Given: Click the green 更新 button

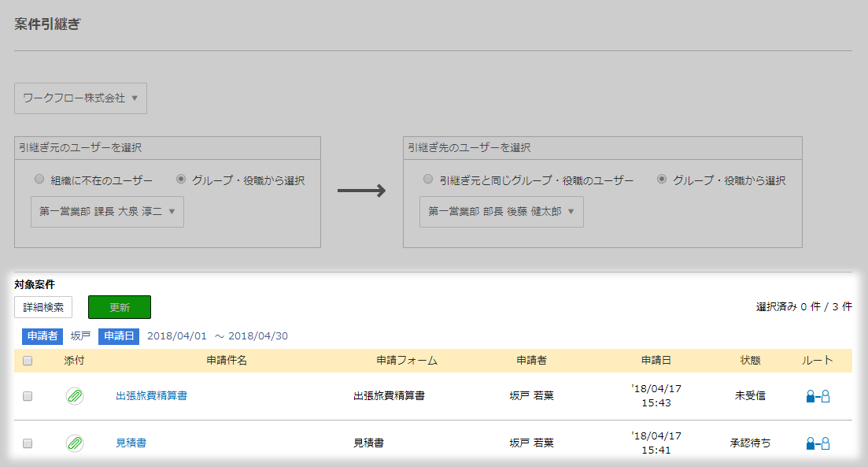Looking at the screenshot, I should [x=120, y=307].
